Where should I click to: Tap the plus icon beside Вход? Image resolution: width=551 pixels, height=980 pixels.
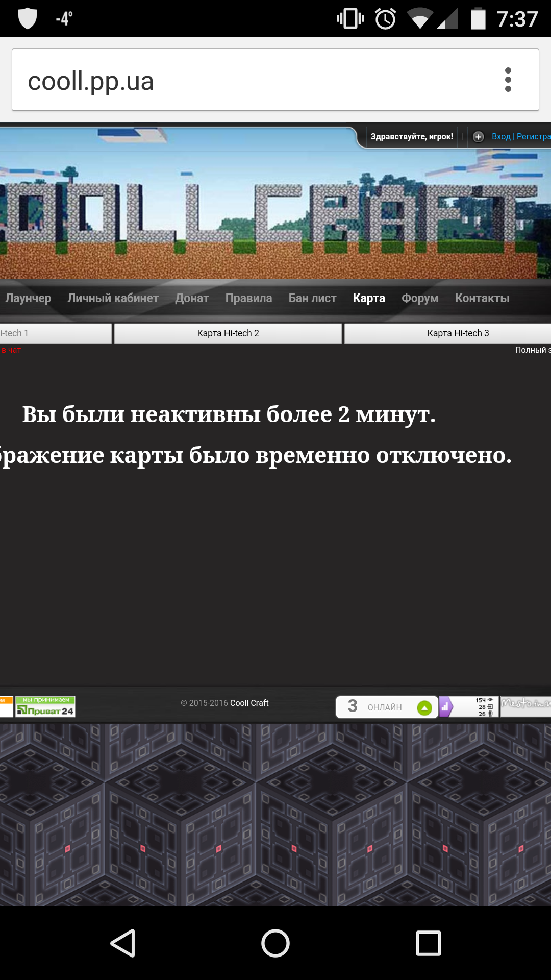478,137
